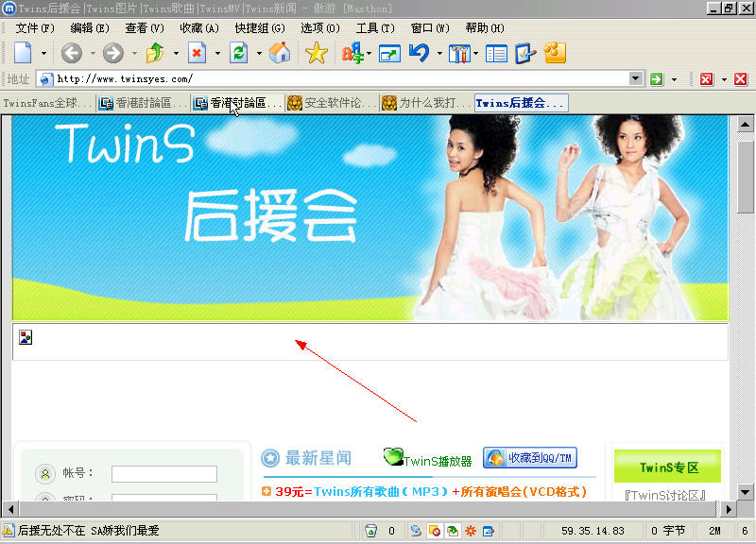Expand the Stop button dropdown arrow
The width and height of the screenshot is (756, 544).
pos(217,54)
